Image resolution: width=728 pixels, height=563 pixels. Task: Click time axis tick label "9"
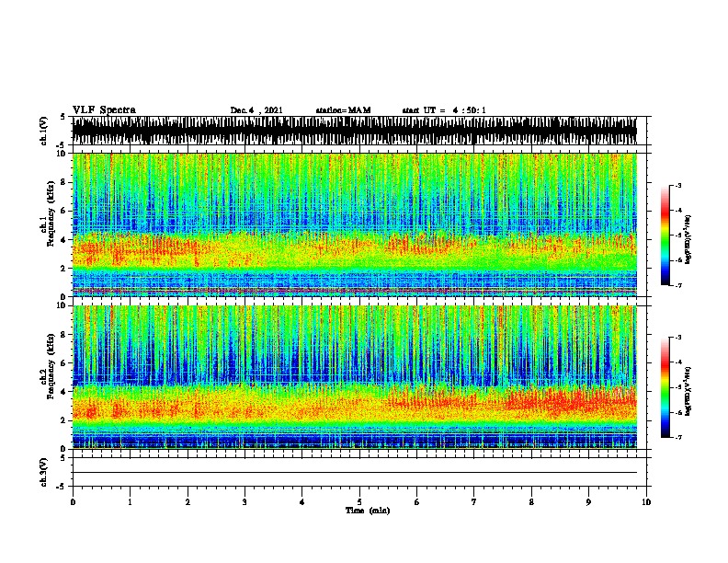click(x=588, y=502)
